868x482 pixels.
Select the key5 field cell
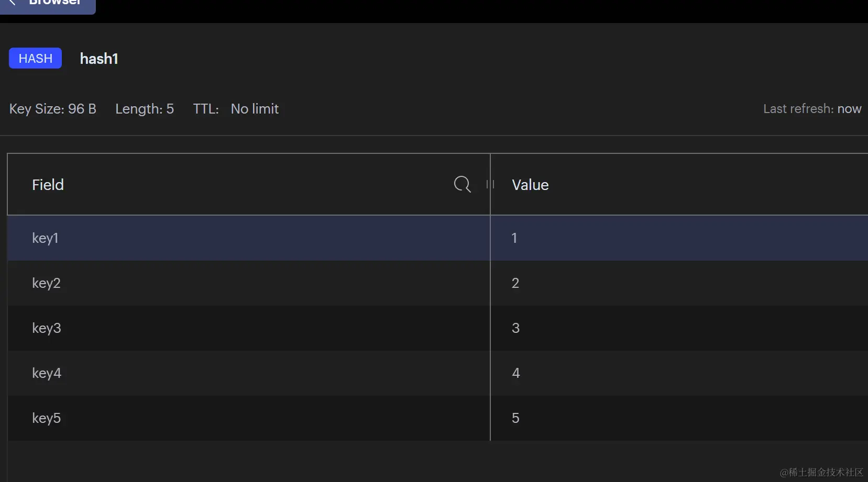click(47, 418)
